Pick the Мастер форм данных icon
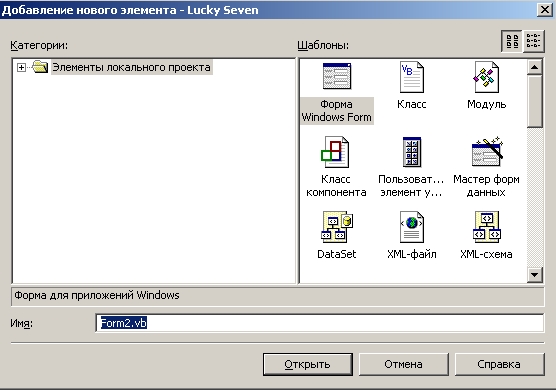The width and height of the screenshot is (556, 390). pyautogui.click(x=487, y=151)
